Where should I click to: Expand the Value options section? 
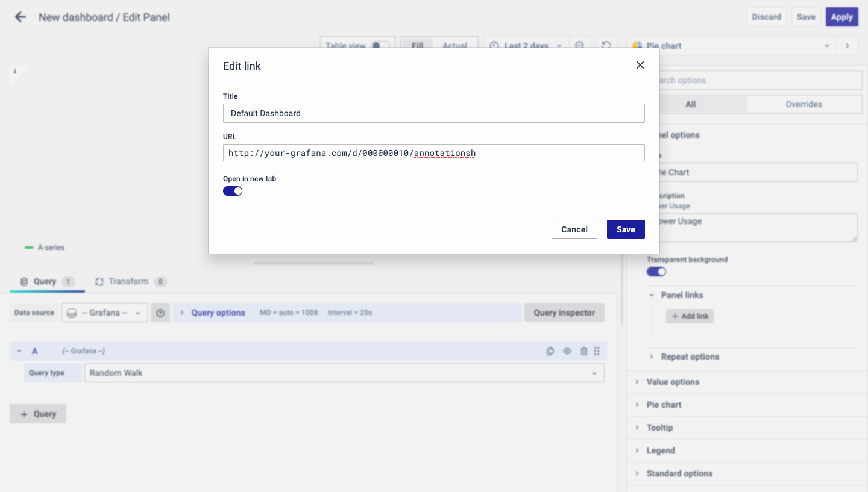click(x=673, y=382)
